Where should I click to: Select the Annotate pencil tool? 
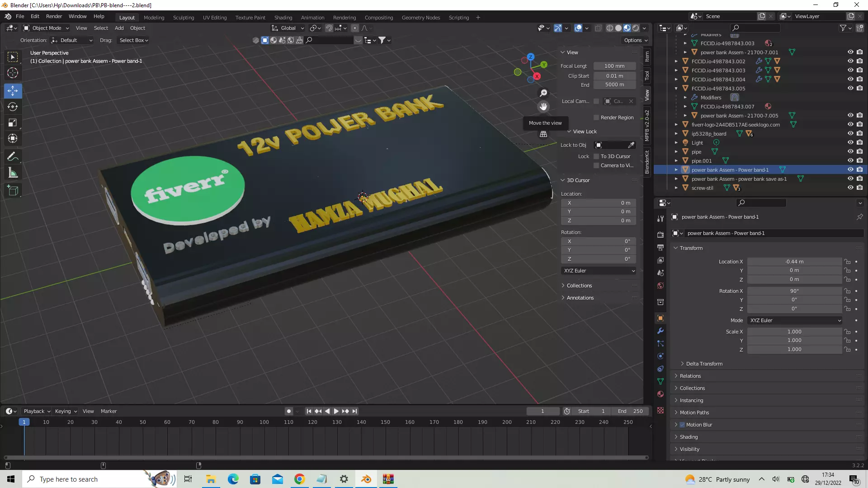click(13, 157)
